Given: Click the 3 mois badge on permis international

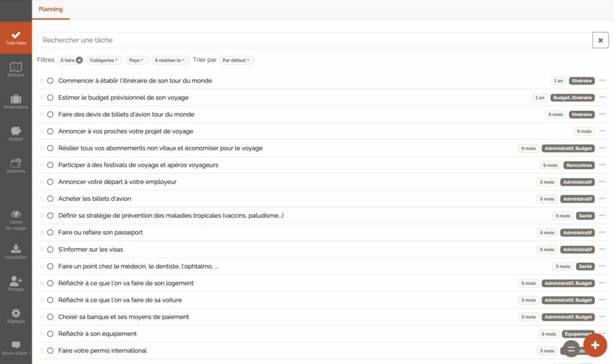Looking at the screenshot, I should (547, 351).
